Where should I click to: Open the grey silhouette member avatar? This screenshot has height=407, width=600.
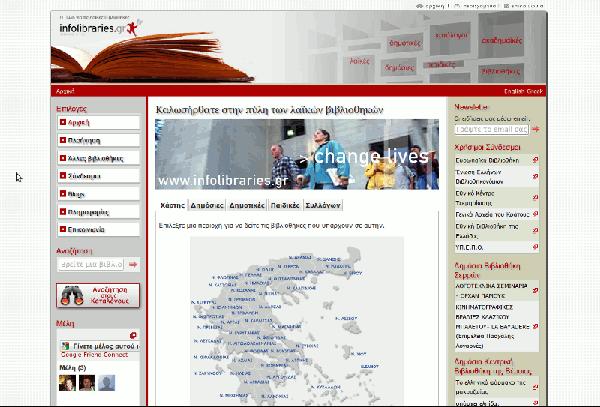[106, 383]
